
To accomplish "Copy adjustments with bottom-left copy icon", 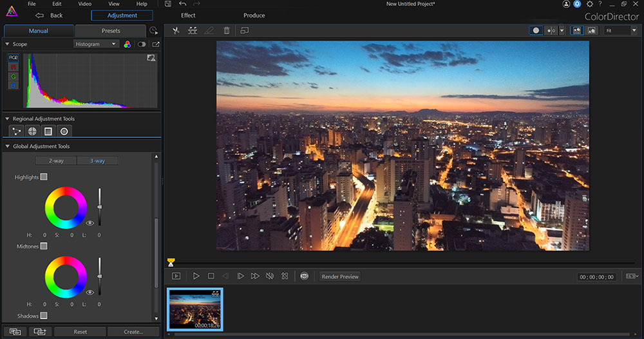I will 15,332.
